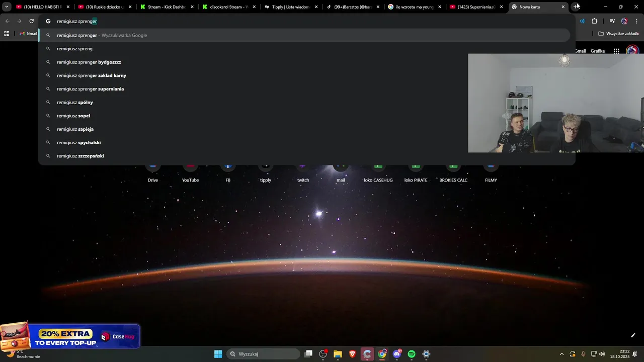Customize page with the pencil icon
Screen dimensions: 644x362
click(633, 335)
